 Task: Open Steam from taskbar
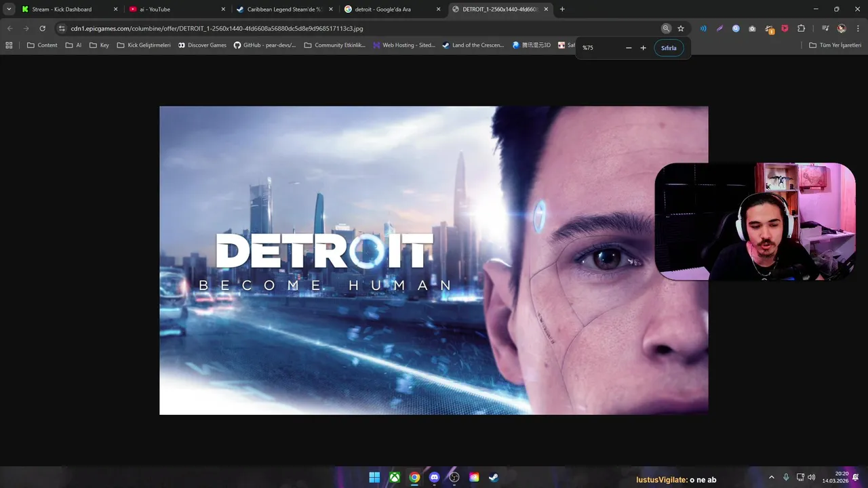494,477
